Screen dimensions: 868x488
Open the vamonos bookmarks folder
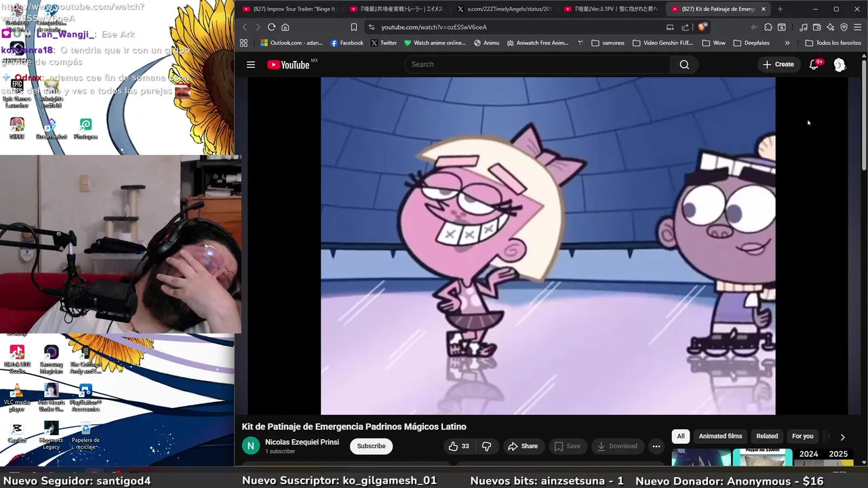[608, 43]
